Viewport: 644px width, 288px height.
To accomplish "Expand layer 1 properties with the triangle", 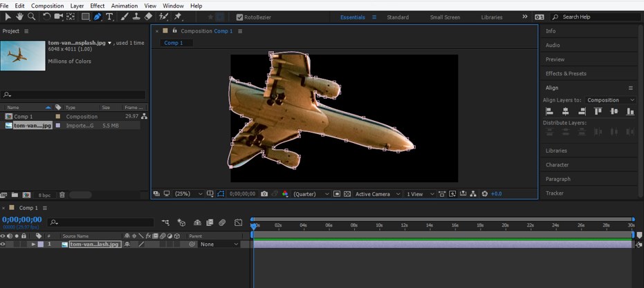I will [33, 244].
